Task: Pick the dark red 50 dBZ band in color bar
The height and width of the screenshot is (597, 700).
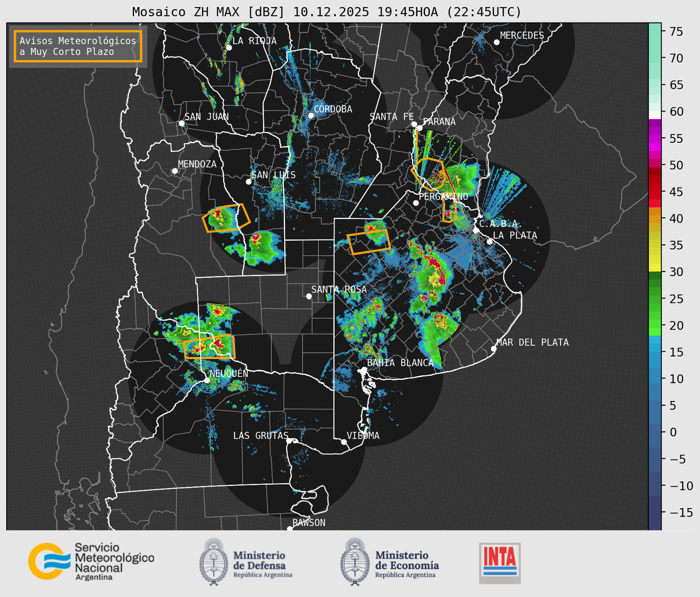Action: coord(655,171)
